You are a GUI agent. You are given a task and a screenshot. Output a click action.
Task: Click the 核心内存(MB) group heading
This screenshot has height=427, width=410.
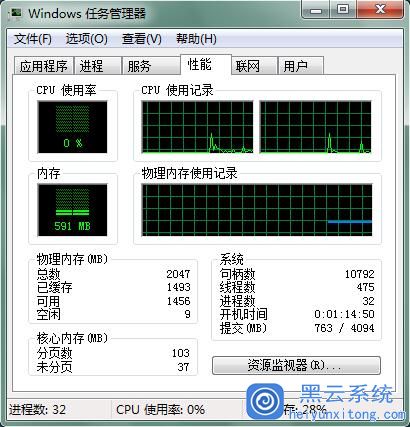(x=72, y=338)
